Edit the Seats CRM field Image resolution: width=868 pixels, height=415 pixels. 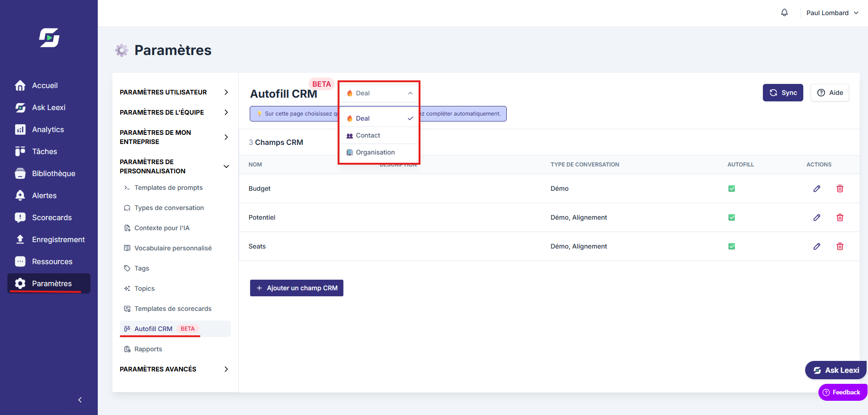(817, 246)
